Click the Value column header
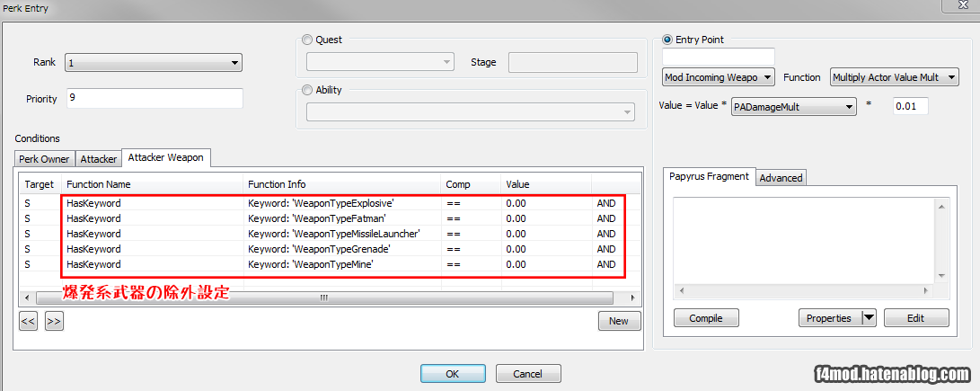Viewport: 980px width, 391px height. click(546, 184)
